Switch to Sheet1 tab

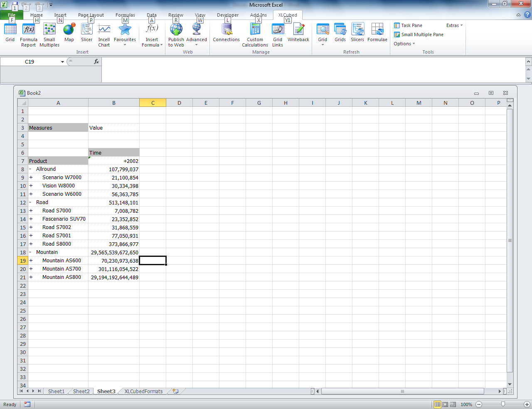pyautogui.click(x=56, y=391)
